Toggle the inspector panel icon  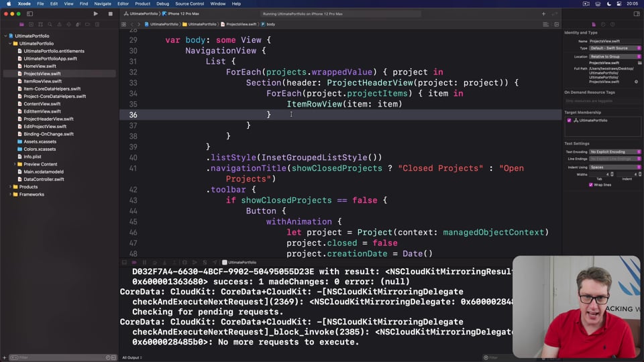pos(637,13)
